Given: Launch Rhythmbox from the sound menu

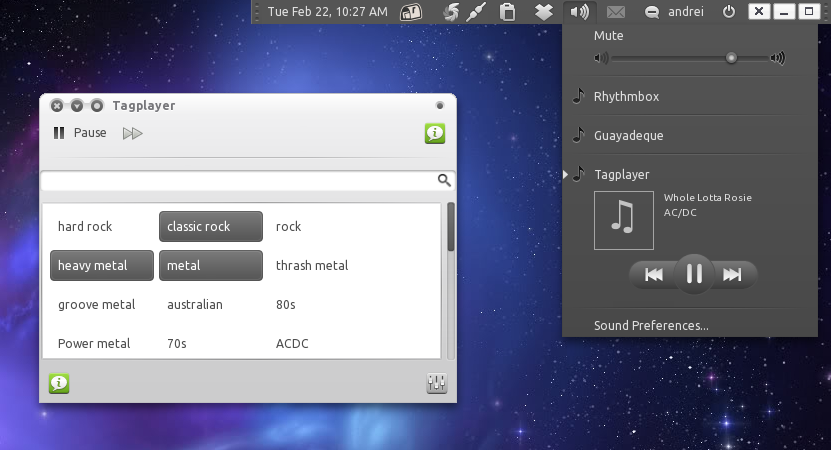Looking at the screenshot, I should (626, 96).
